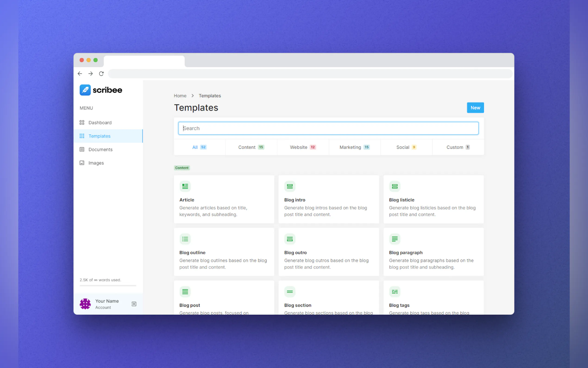
Task: Switch to the Website category tab
Action: click(303, 147)
